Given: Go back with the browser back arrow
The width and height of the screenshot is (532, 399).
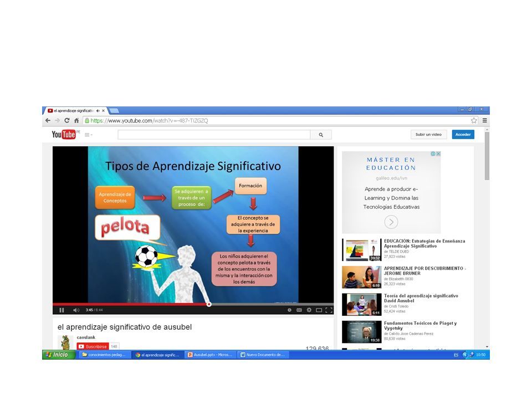Looking at the screenshot, I should [48, 120].
